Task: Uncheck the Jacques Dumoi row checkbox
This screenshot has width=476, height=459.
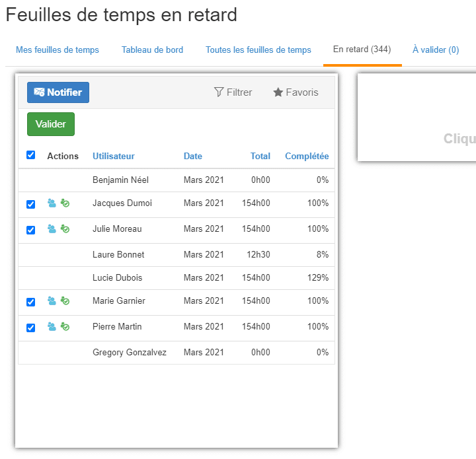Action: [x=30, y=205]
